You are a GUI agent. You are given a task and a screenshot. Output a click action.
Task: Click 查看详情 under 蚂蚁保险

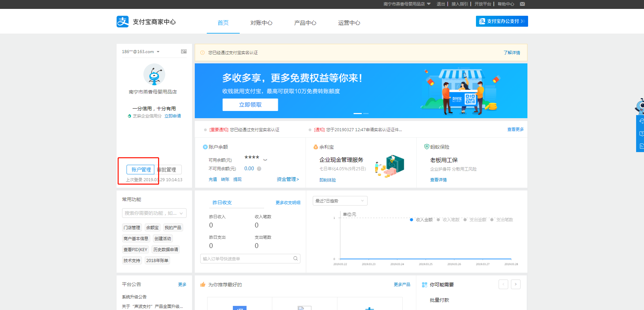click(x=438, y=180)
